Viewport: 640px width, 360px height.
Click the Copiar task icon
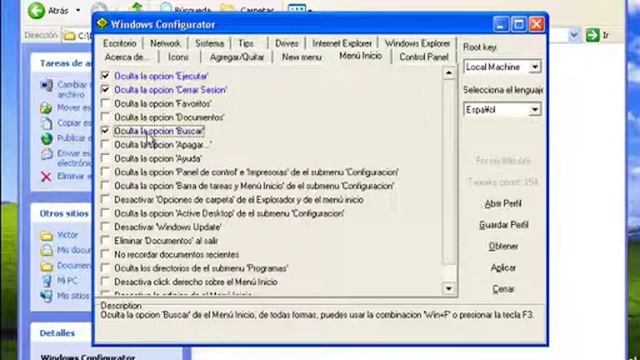[x=47, y=123]
